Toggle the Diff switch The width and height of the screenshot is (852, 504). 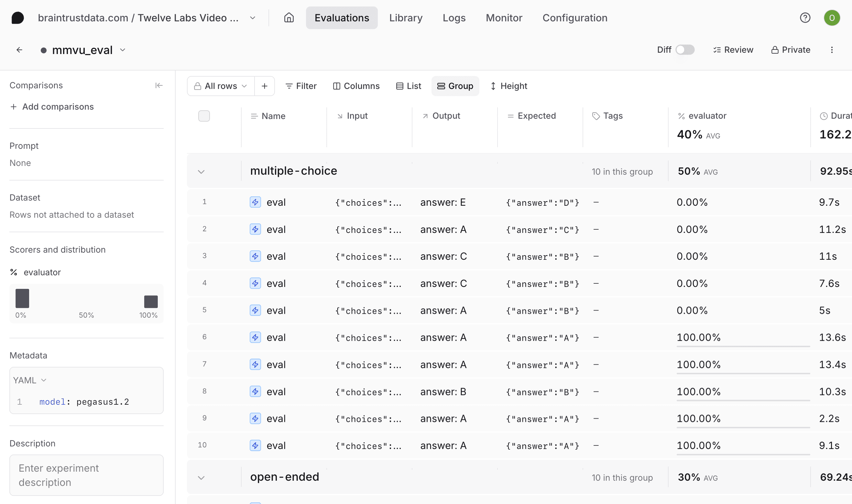coord(684,50)
